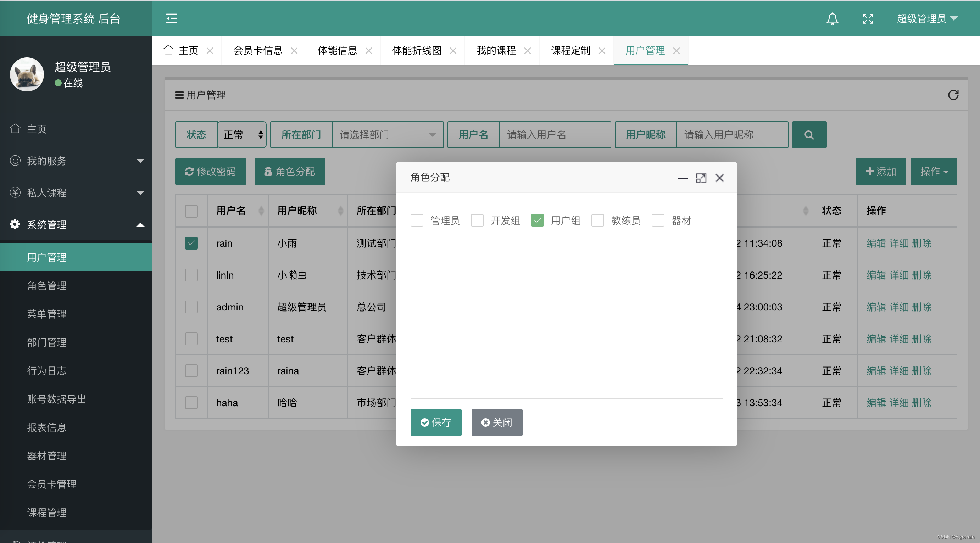The image size is (980, 543).
Task: Click the search magnifier button
Action: [809, 134]
